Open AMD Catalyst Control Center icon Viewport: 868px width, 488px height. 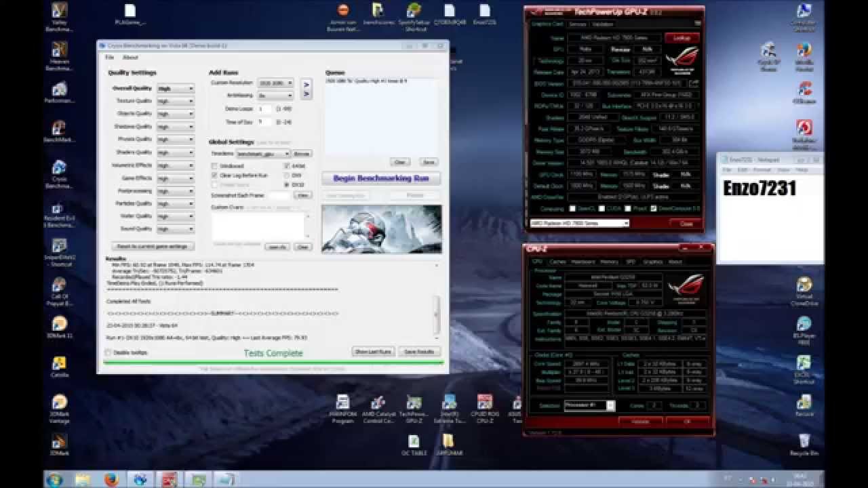[378, 409]
